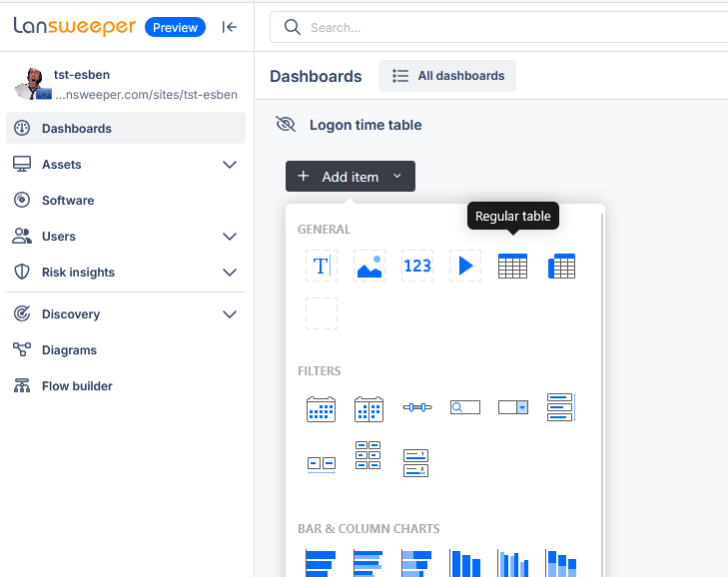Image resolution: width=728 pixels, height=577 pixels.
Task: Click the user avatar picture
Action: [33, 84]
